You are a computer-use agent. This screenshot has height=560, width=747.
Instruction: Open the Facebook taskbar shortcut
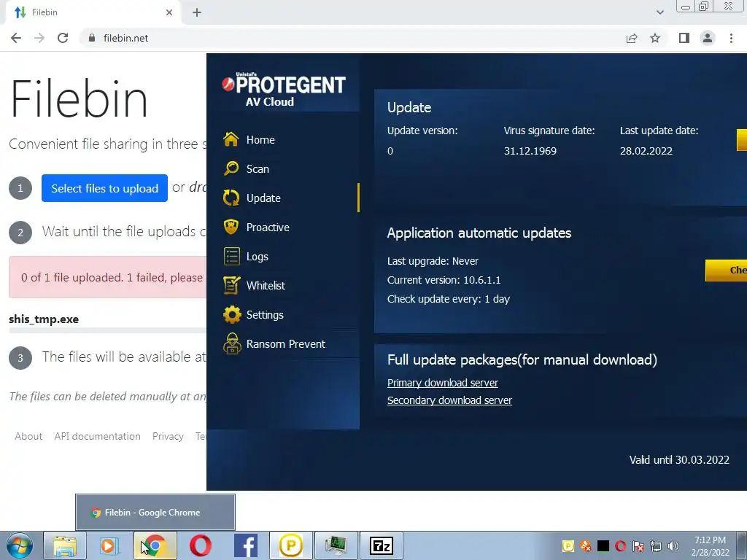245,545
